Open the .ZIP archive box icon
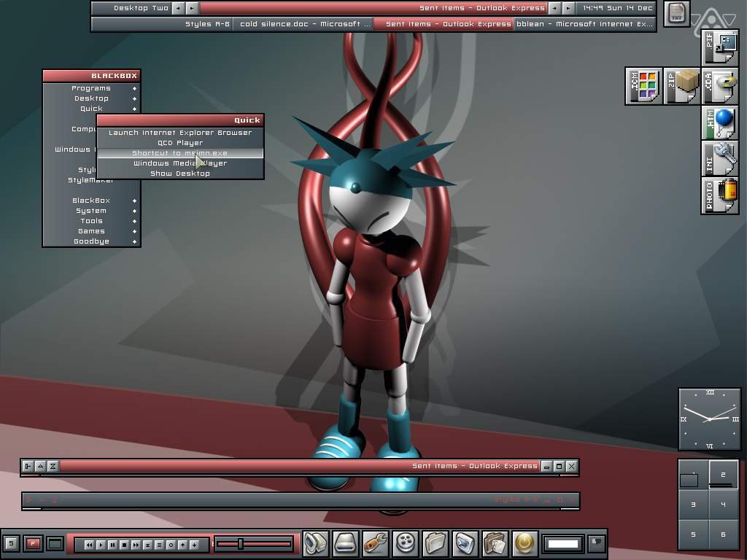This screenshot has height=560, width=747. click(x=682, y=86)
